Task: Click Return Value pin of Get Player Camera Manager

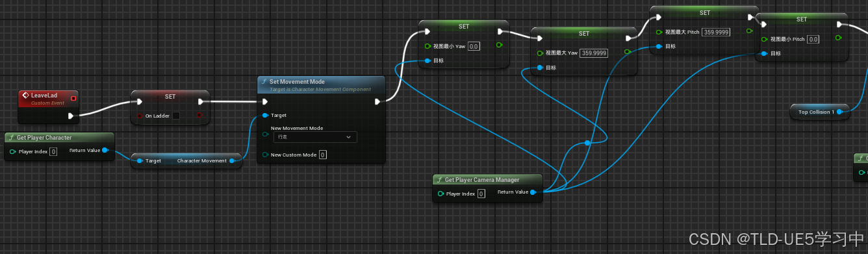Action: pos(533,192)
